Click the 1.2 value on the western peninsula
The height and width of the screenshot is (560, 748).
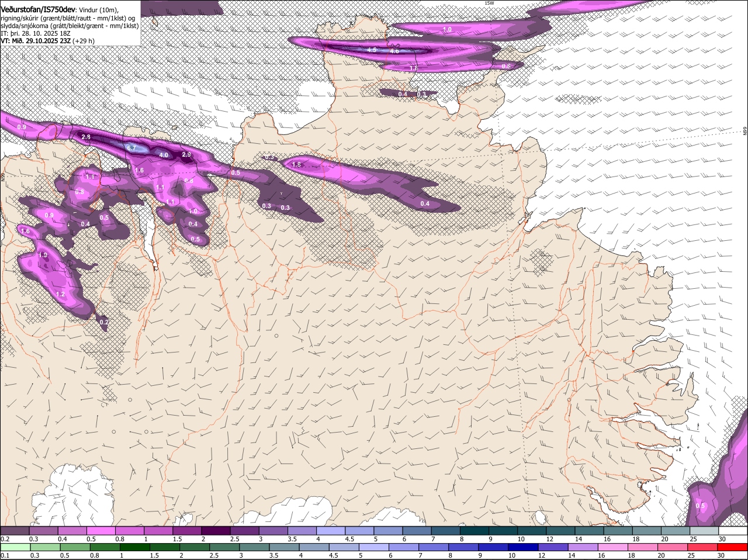pyautogui.click(x=60, y=294)
